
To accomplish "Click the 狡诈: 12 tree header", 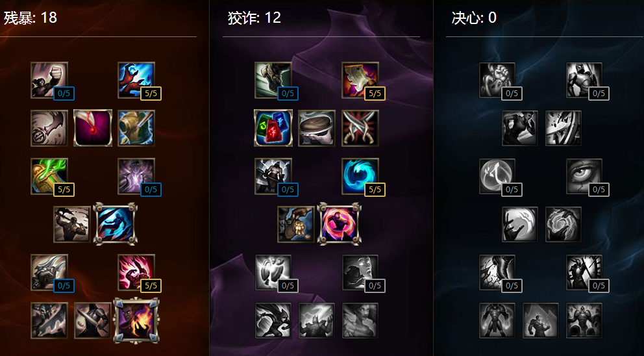I will [x=254, y=18].
